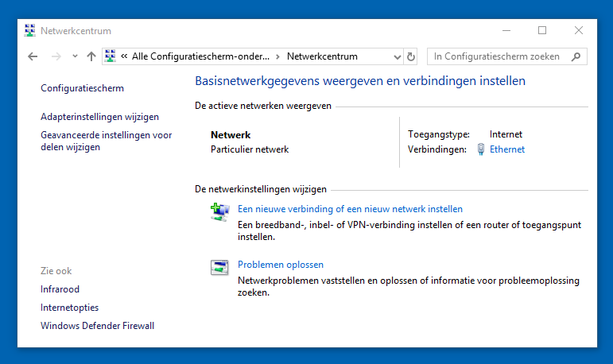The image size is (613, 364).
Task: Click the magnifier search icon
Action: (576, 56)
